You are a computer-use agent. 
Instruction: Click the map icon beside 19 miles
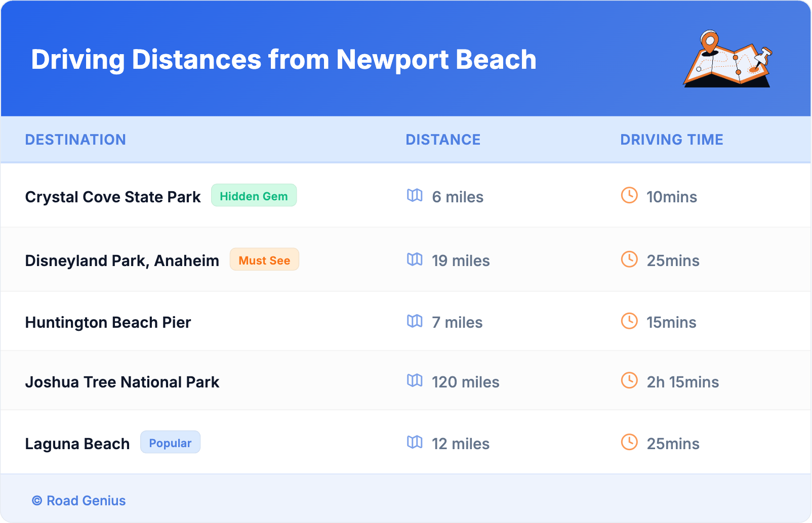(415, 259)
